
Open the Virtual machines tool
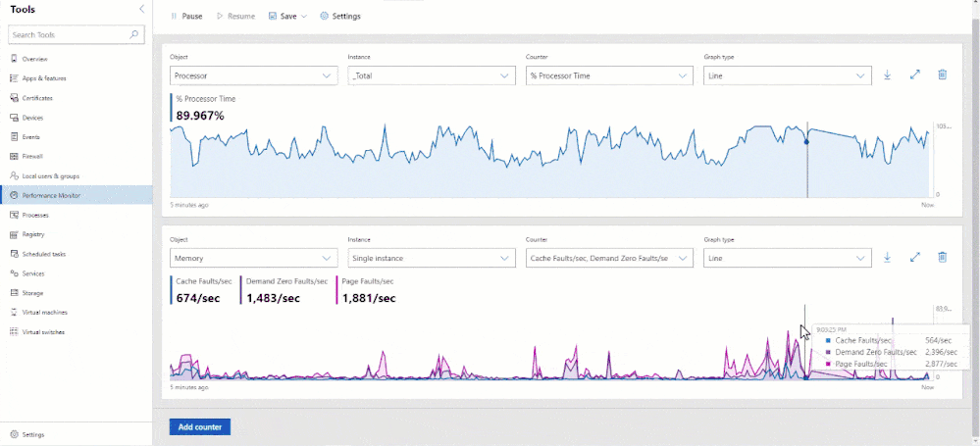[44, 312]
